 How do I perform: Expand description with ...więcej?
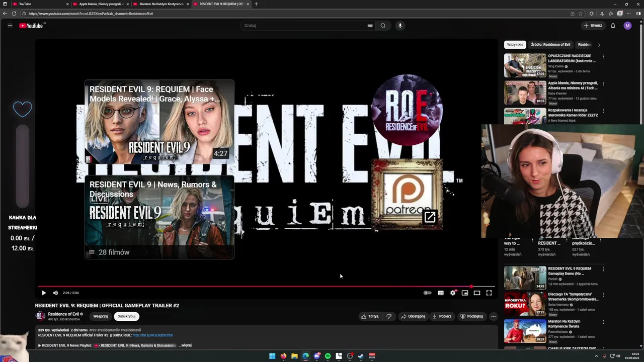(185, 345)
